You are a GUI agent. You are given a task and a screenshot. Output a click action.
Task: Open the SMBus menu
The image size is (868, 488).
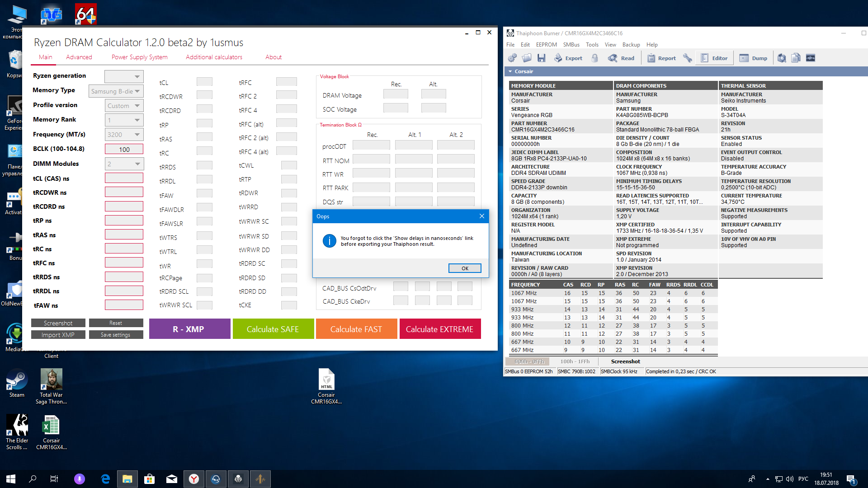[x=571, y=45]
